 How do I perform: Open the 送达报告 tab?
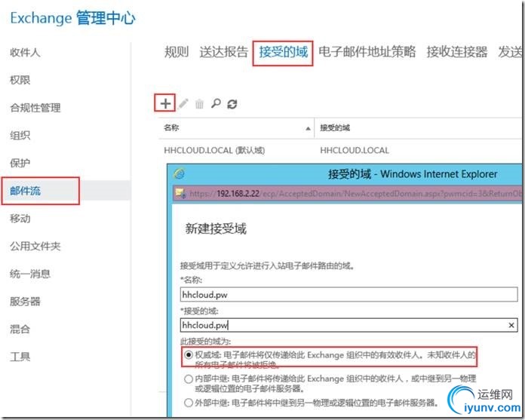click(x=224, y=52)
